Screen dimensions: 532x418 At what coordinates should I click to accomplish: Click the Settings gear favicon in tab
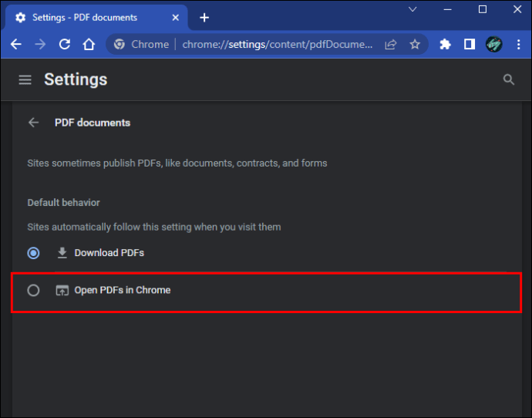pos(20,18)
